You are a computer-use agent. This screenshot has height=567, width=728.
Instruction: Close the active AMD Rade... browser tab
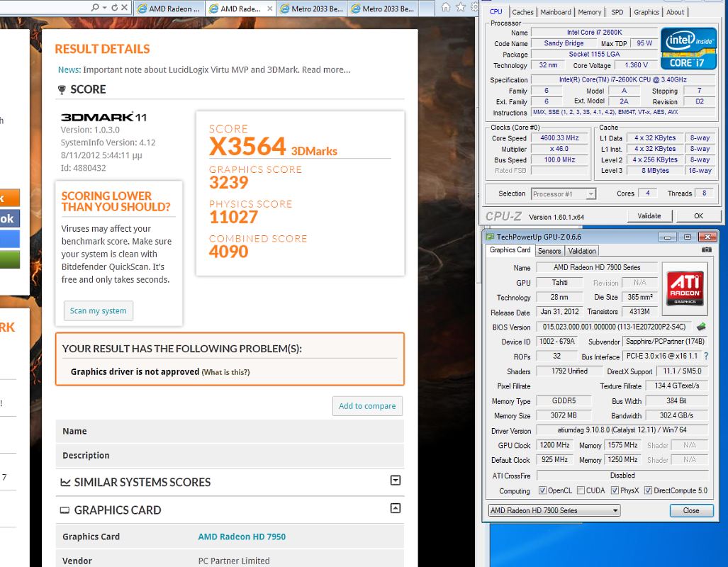click(x=270, y=9)
